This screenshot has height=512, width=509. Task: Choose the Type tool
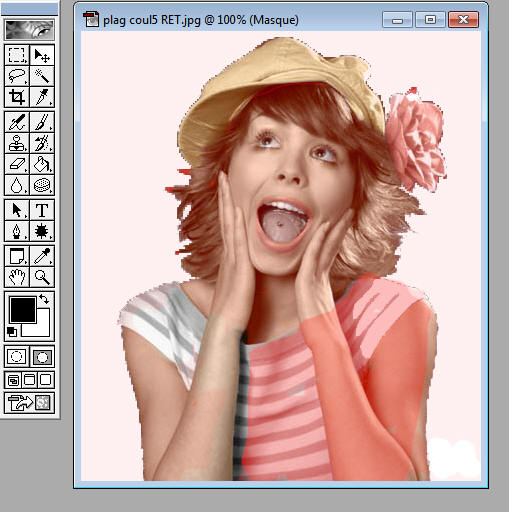click(x=42, y=210)
